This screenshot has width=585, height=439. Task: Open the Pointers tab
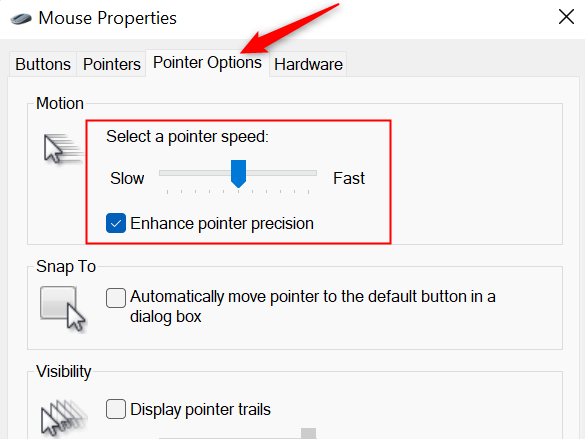(x=112, y=64)
